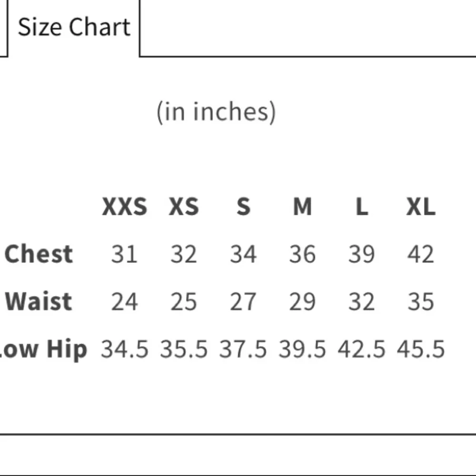Click the L size column header
The height and width of the screenshot is (476, 476).
click(x=362, y=207)
